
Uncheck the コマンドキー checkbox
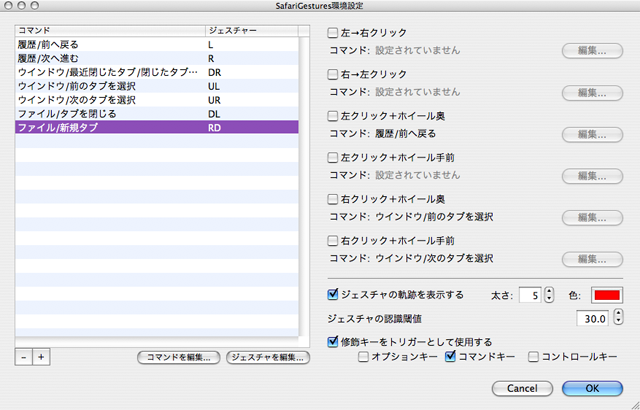450,357
